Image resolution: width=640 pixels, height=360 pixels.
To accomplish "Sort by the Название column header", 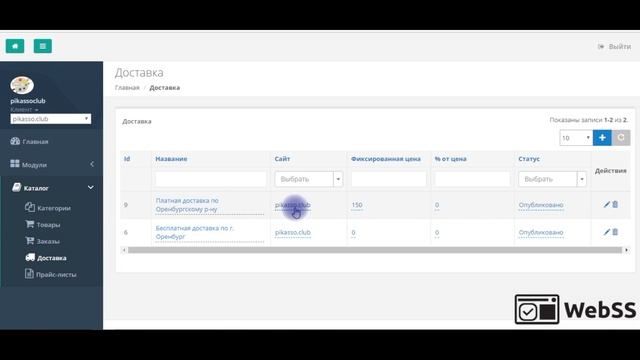I will click(x=171, y=159).
